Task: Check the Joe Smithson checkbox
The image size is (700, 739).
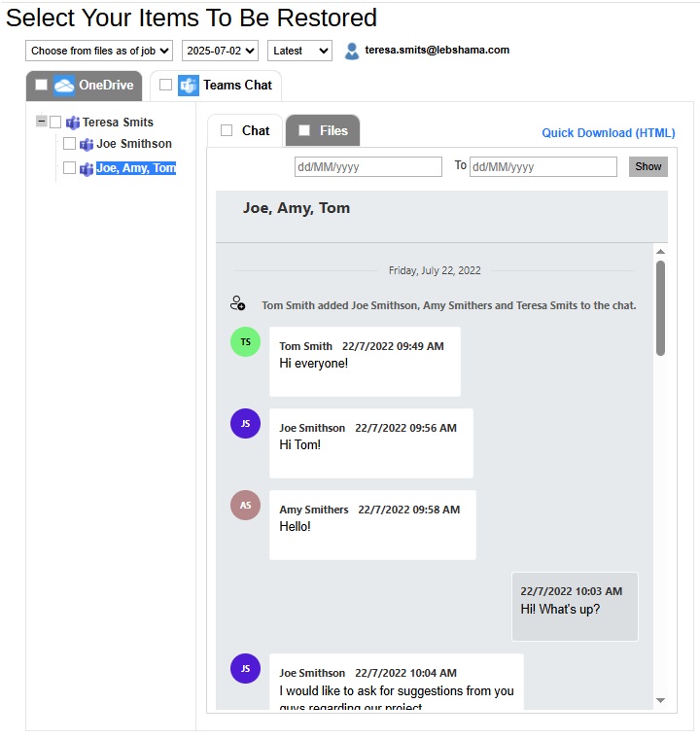Action: pos(69,143)
